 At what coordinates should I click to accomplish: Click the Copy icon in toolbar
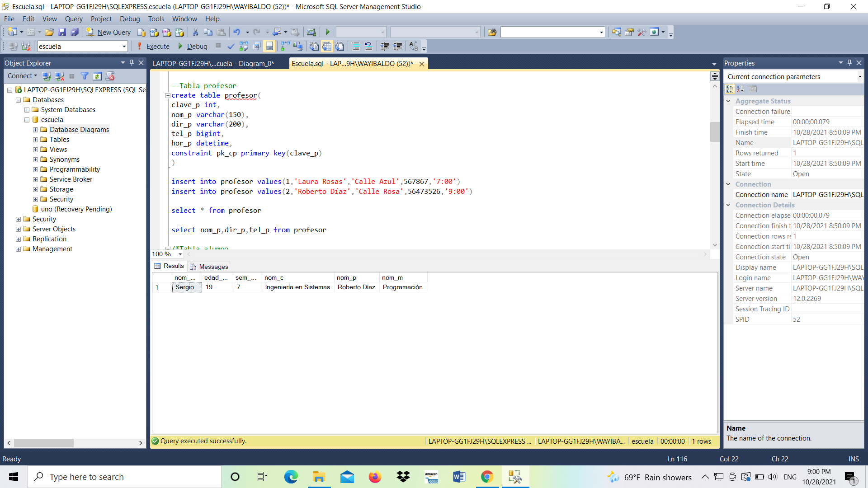[x=208, y=32]
